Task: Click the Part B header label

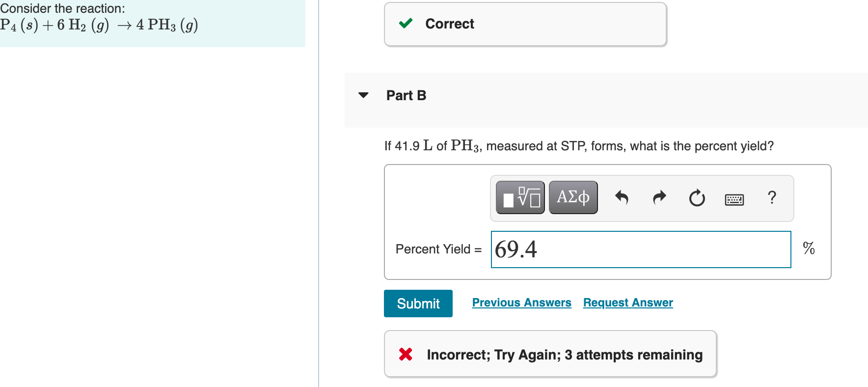Action: (406, 95)
